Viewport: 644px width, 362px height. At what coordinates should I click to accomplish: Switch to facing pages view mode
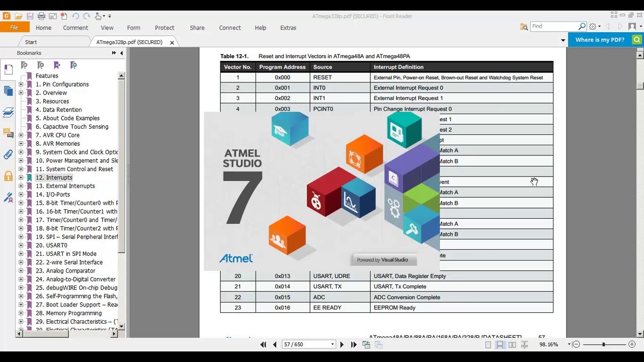point(512,344)
